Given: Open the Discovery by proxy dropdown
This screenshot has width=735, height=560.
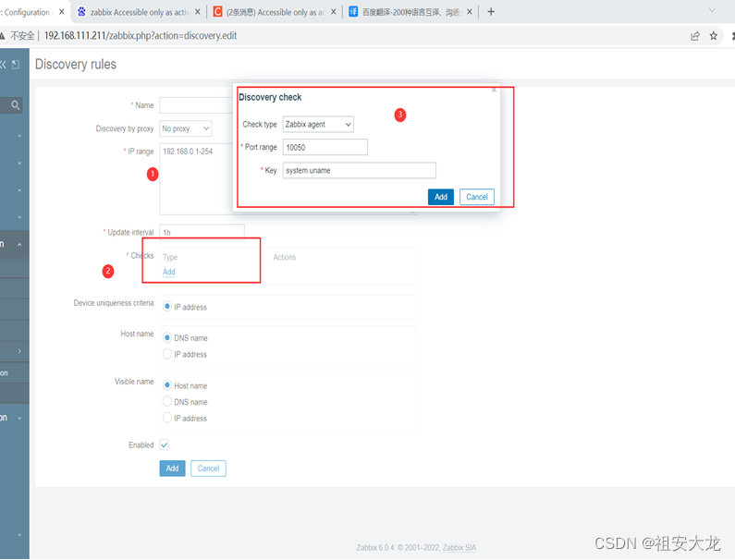Looking at the screenshot, I should [186, 128].
